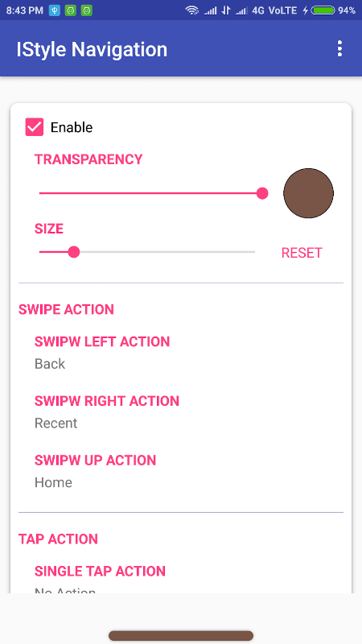Uncheck the Enable checkbox

pyautogui.click(x=35, y=127)
